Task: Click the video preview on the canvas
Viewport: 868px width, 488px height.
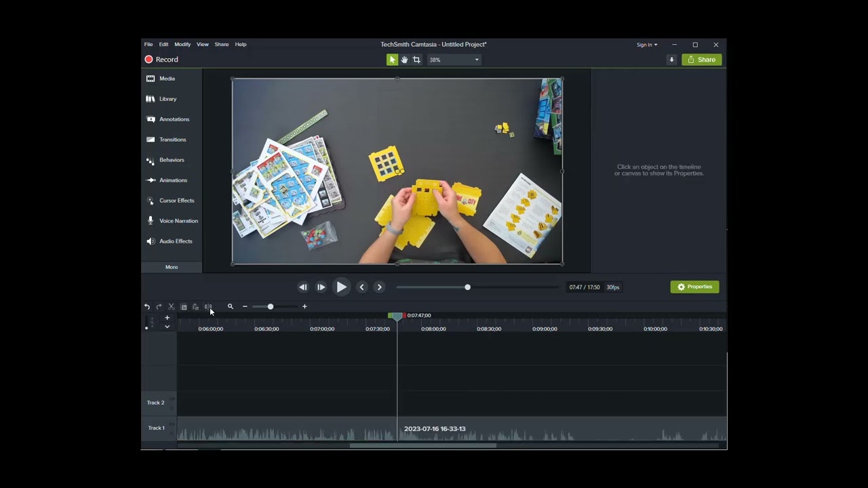Action: coord(397,171)
